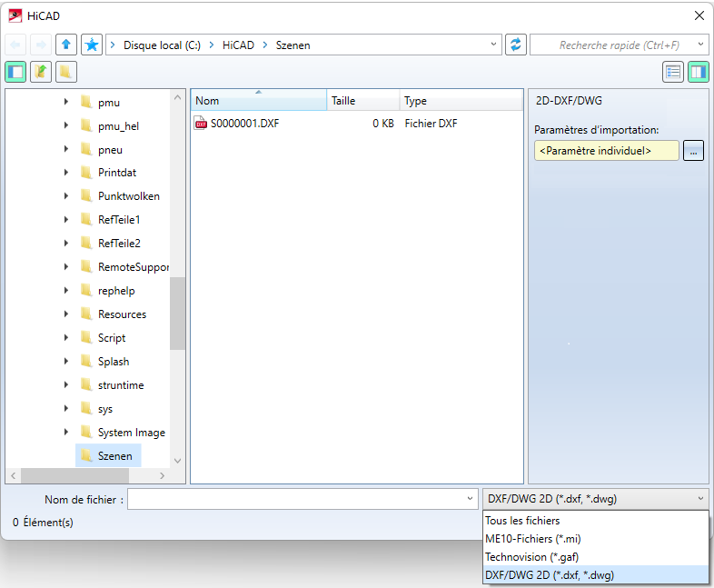This screenshot has width=714, height=588.
Task: Expand the pmu folder
Action: (66, 102)
